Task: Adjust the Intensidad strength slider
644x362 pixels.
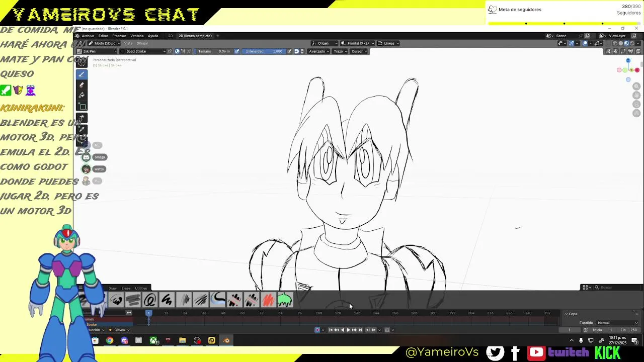Action: (263, 51)
